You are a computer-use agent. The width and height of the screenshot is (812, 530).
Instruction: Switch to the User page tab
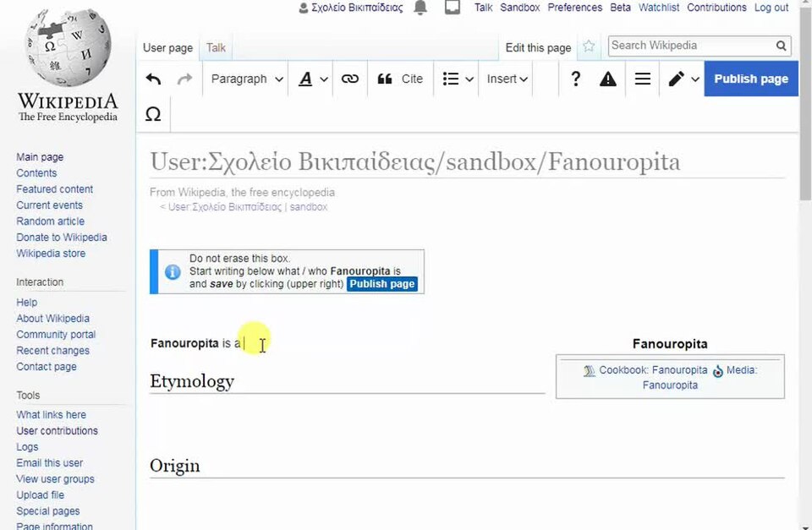(167, 48)
